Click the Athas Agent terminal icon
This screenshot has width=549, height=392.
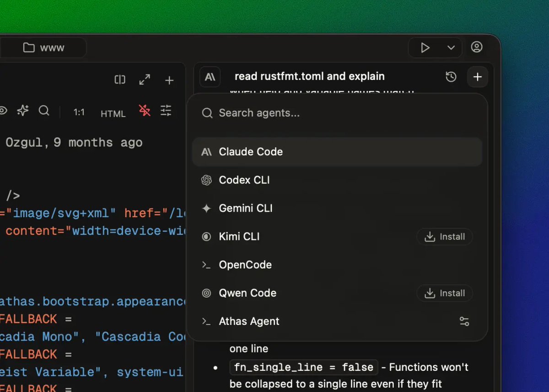click(206, 322)
